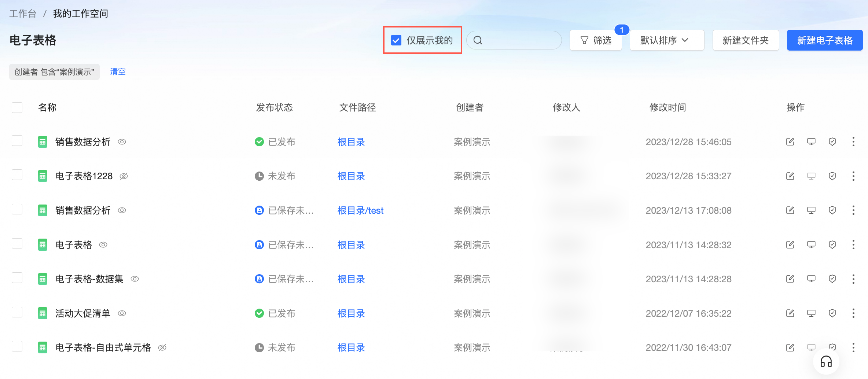Expand the 默认排序 sort dropdown
Viewport: 868px width, 379px height.
click(x=667, y=40)
